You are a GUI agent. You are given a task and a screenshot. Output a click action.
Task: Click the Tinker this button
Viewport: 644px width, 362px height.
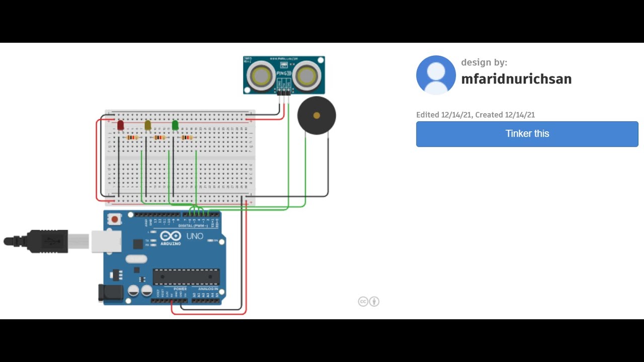[x=527, y=134]
